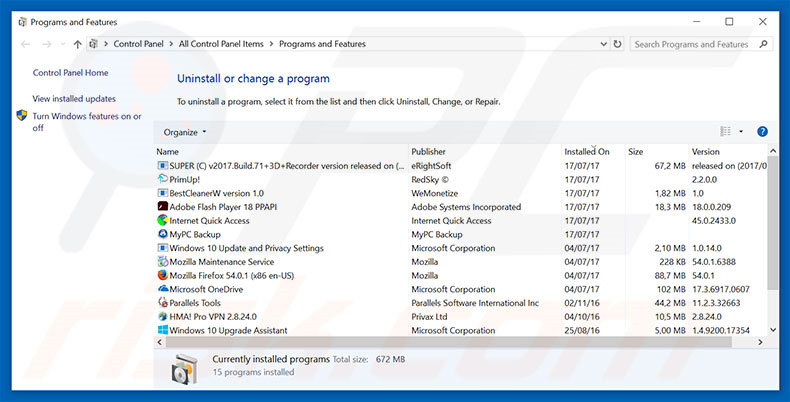This screenshot has height=402, width=790.
Task: Sort by the Name column header
Action: point(281,152)
